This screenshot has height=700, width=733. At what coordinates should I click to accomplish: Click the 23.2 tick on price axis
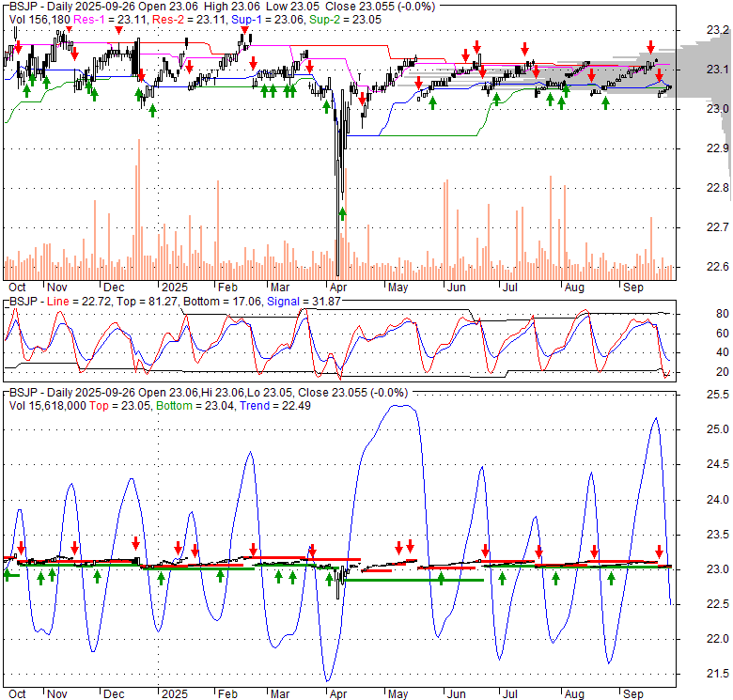pyautogui.click(x=718, y=30)
